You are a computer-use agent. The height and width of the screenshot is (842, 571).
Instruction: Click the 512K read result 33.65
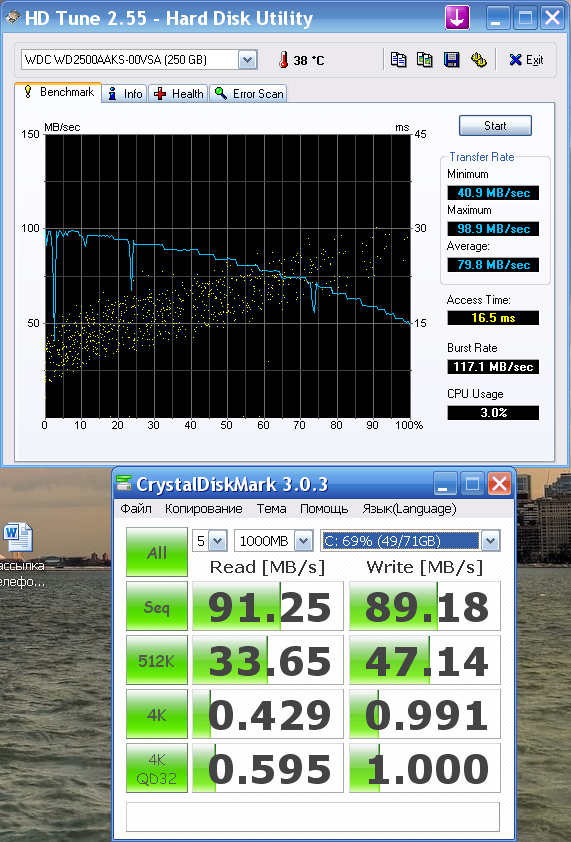tap(268, 660)
